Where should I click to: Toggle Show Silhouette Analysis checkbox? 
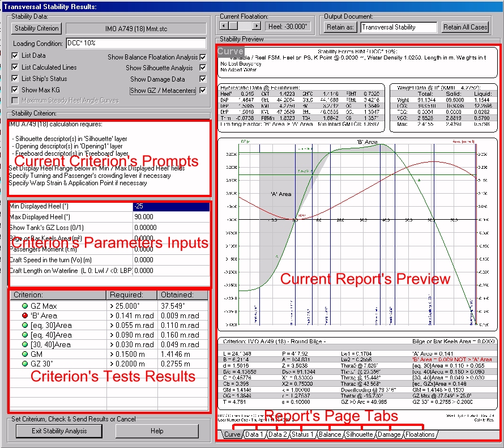(203, 68)
